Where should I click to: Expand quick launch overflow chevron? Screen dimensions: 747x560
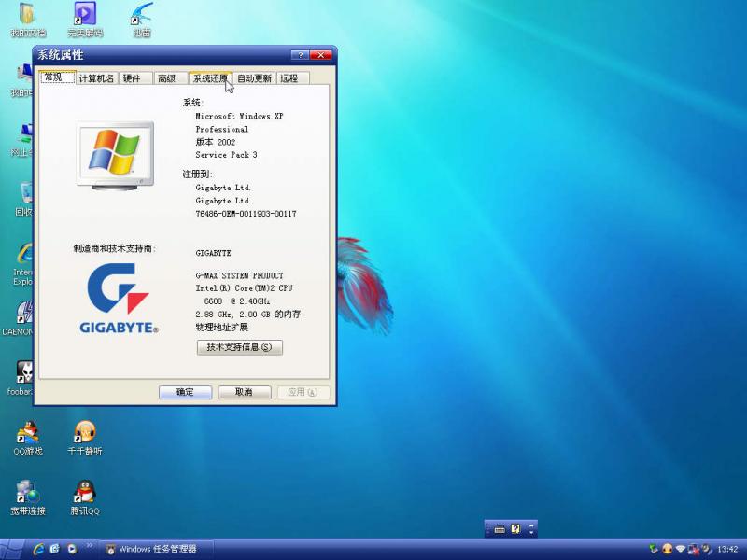[x=89, y=546]
